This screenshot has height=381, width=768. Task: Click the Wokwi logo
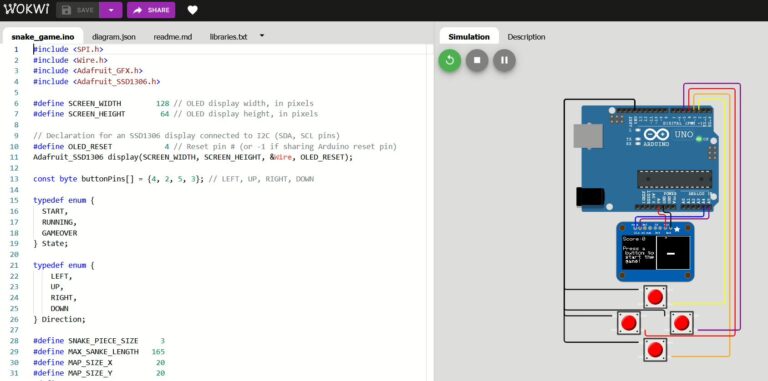pyautogui.click(x=26, y=9)
